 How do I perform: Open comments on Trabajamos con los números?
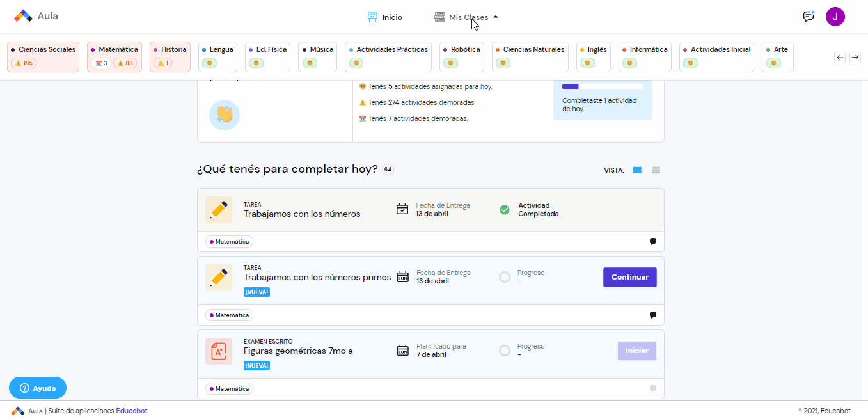coord(653,242)
